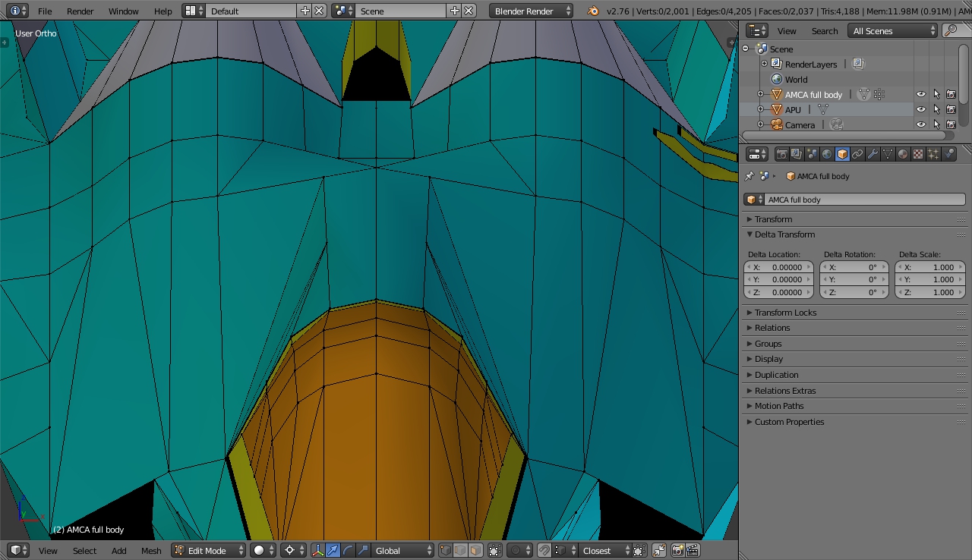This screenshot has width=972, height=560.
Task: Open the Global orientation dropdown
Action: pos(403,550)
